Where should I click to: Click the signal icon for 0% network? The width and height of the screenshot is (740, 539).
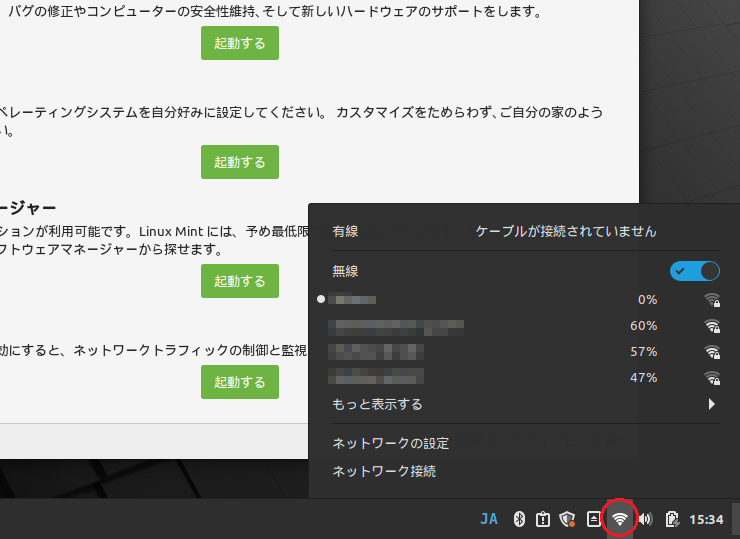[x=712, y=300]
